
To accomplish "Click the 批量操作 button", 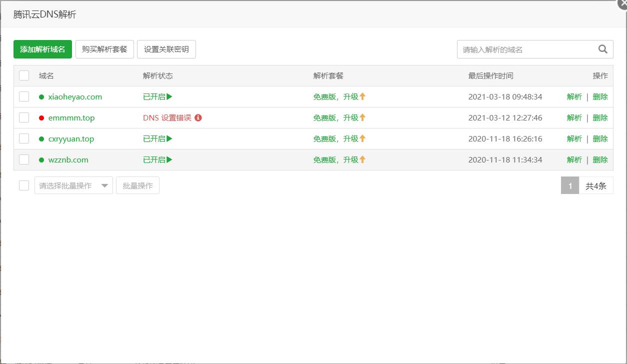I will 137,185.
